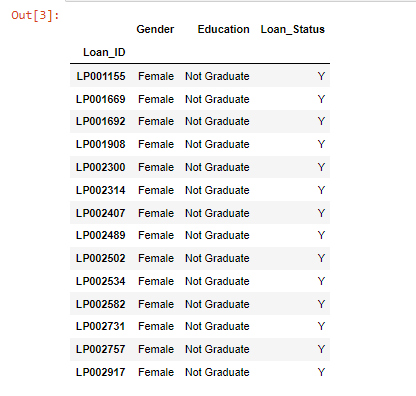Click Not Graduate in the LP001908 row
The image size is (416, 396).
coord(217,144)
